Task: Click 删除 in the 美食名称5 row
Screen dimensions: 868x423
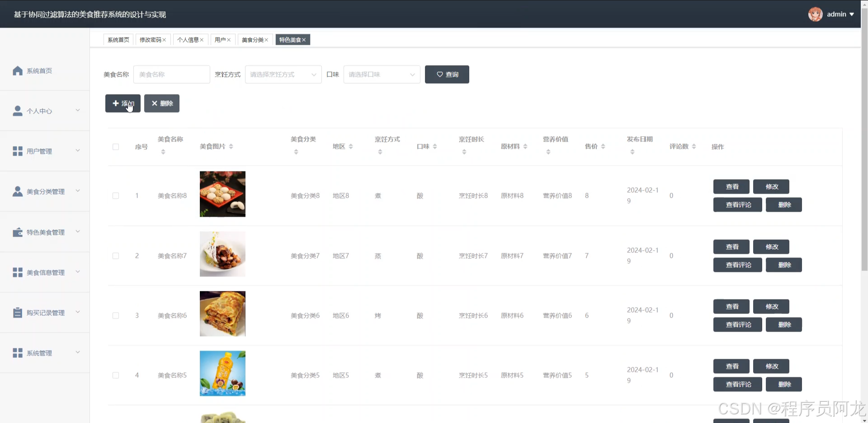Action: tap(784, 384)
